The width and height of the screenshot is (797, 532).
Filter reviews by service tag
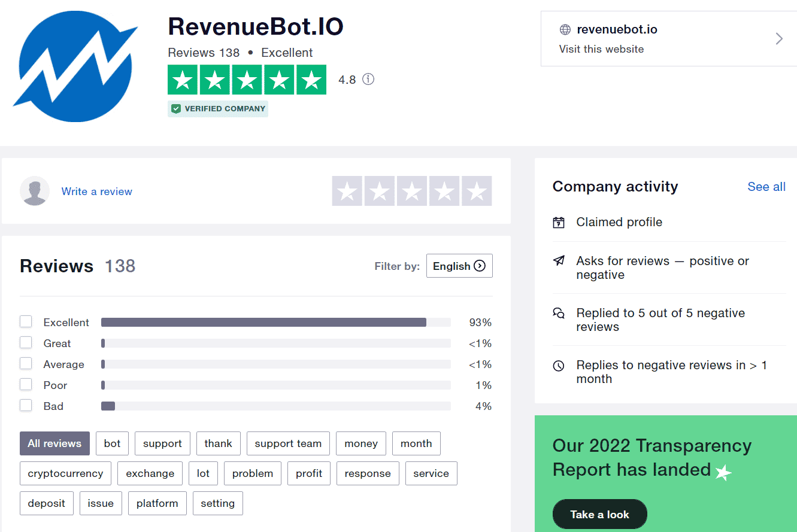coord(431,473)
